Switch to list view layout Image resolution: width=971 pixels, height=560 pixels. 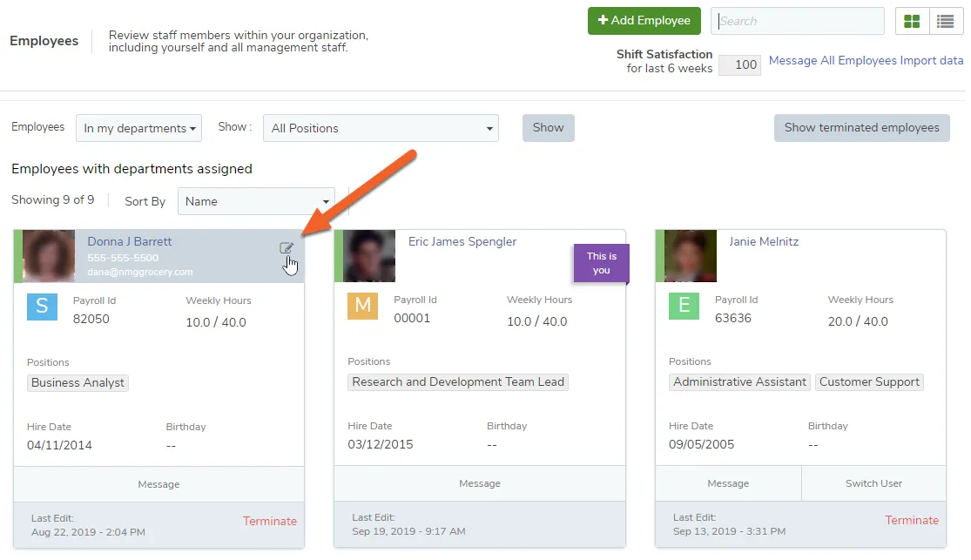945,21
